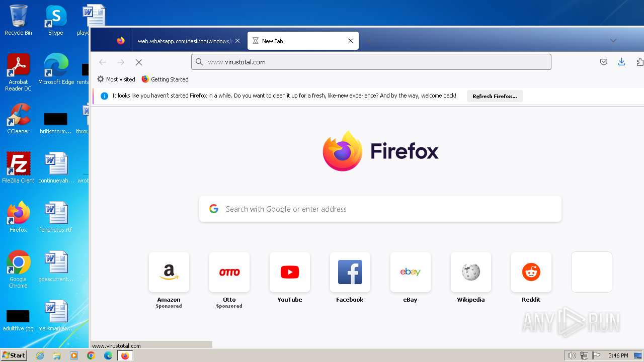The width and height of the screenshot is (644, 362).
Task: Open Internet Explorer from taskbar
Action: coord(40,355)
